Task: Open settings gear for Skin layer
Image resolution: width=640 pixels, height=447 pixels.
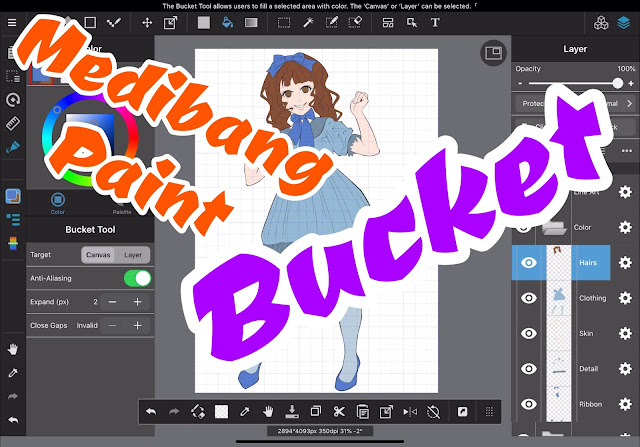Action: 625,334
